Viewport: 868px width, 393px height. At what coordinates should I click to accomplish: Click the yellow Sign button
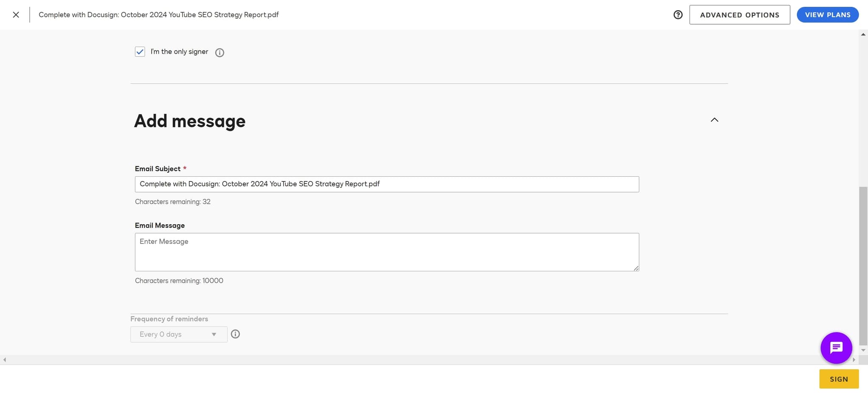838,379
